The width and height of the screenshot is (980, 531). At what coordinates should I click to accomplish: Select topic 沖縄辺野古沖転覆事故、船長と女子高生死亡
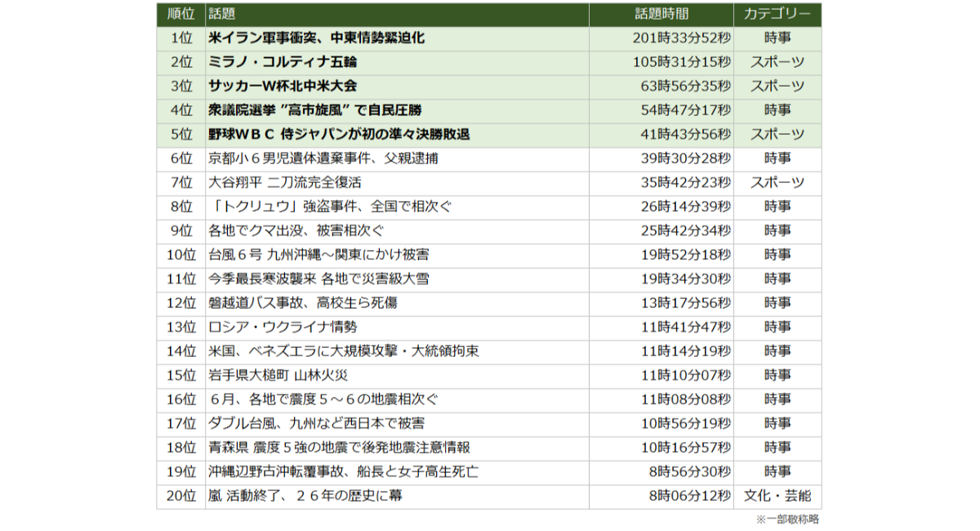coord(343,471)
